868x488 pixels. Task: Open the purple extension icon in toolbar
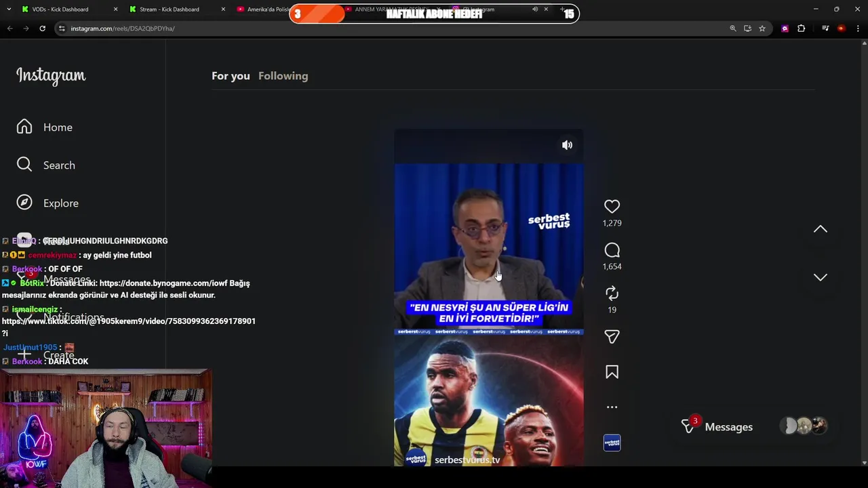(x=785, y=28)
